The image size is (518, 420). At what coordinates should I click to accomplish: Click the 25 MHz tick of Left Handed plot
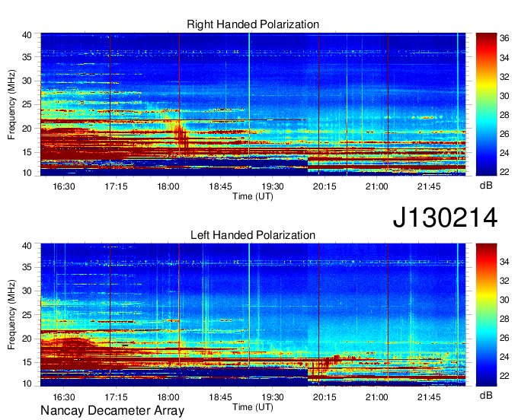tap(27, 315)
